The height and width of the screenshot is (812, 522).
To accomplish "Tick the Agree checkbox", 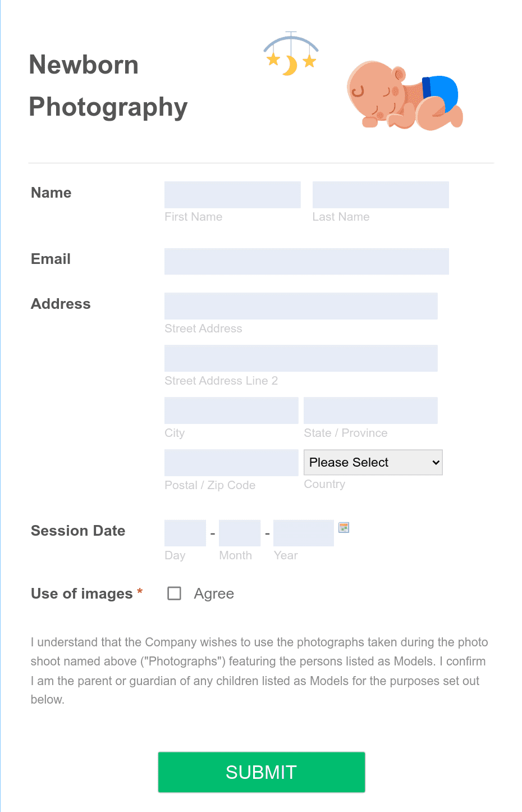I will tap(175, 594).
